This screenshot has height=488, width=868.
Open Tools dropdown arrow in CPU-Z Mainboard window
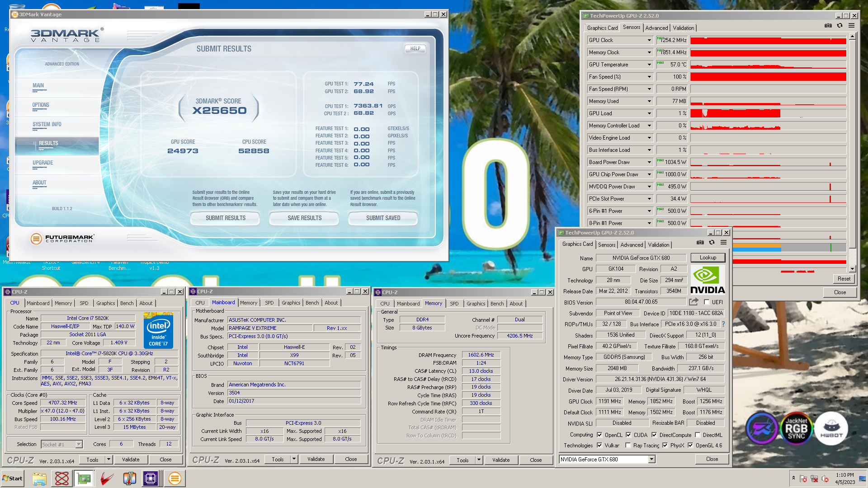(x=294, y=459)
